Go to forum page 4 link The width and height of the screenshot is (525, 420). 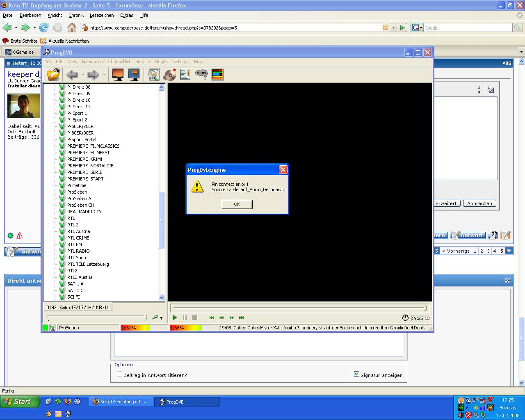495,251
